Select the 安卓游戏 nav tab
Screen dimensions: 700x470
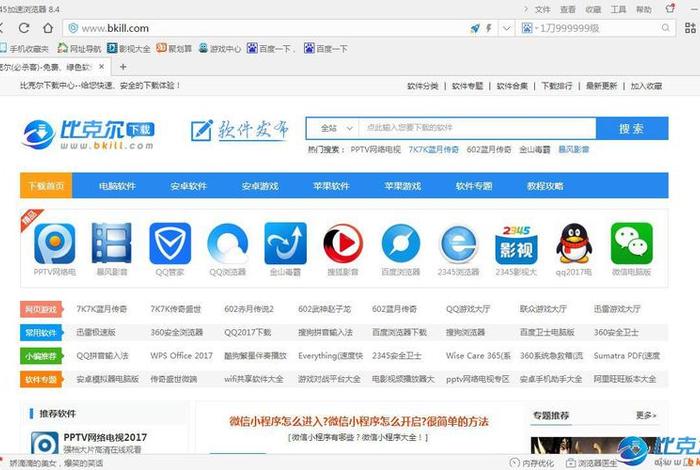[x=260, y=186]
